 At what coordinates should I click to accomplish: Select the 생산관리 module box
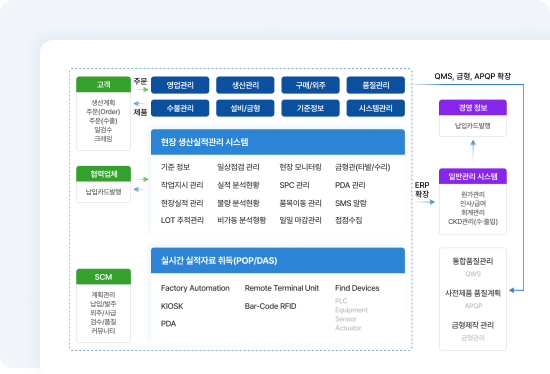point(245,85)
